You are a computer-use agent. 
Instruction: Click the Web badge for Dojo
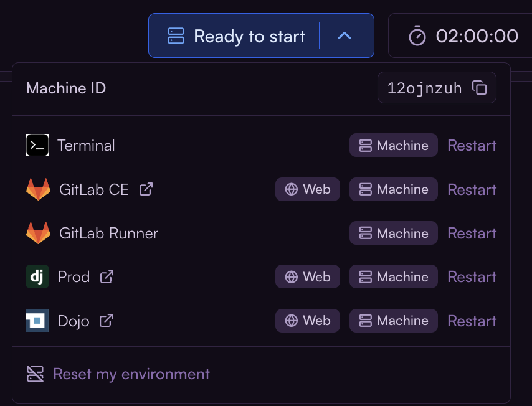click(x=308, y=321)
